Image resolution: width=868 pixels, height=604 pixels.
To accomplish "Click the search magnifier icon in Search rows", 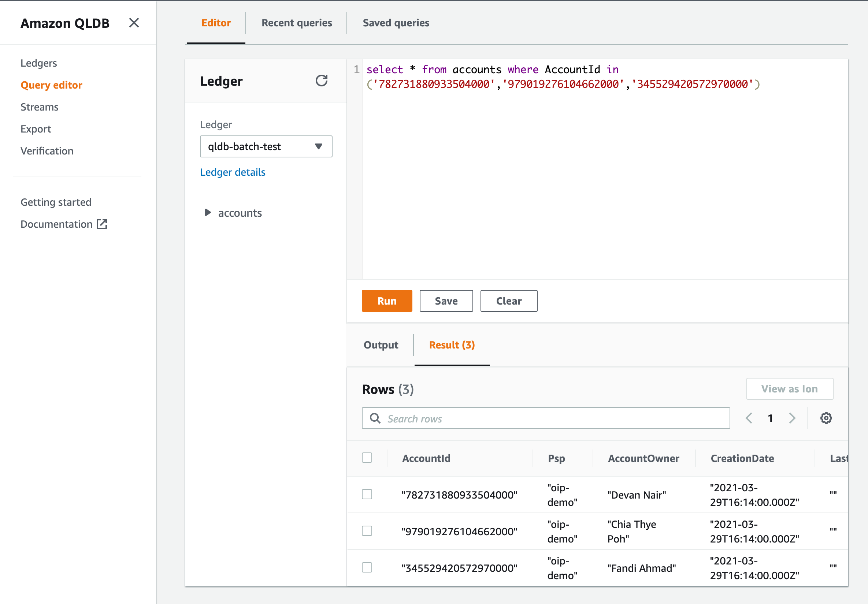I will [375, 418].
